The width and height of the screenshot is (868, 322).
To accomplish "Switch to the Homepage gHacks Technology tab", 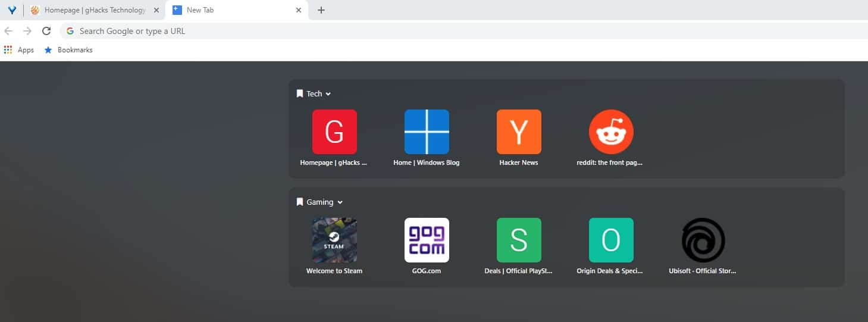I will coord(95,10).
